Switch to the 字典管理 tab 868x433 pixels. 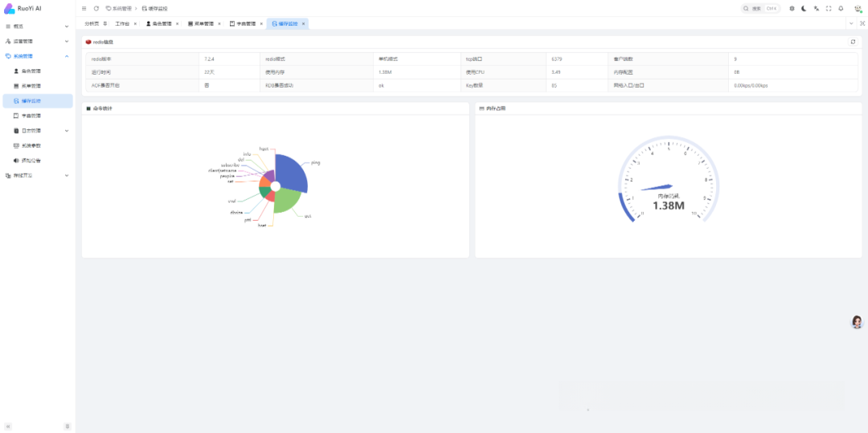[244, 24]
